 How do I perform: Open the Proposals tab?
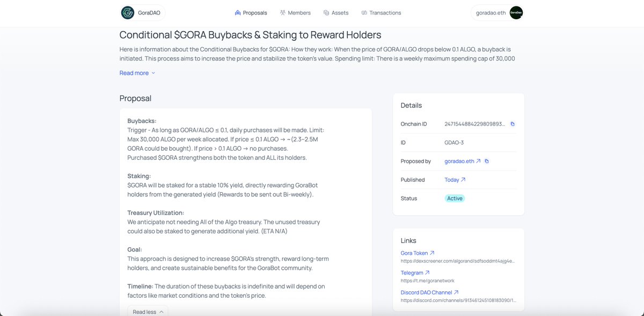[x=251, y=12]
